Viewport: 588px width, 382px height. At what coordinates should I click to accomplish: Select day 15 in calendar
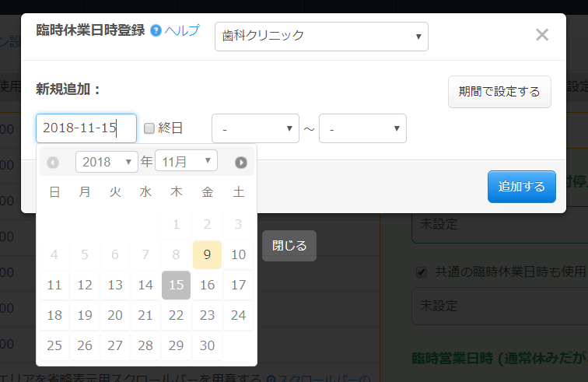tap(176, 285)
